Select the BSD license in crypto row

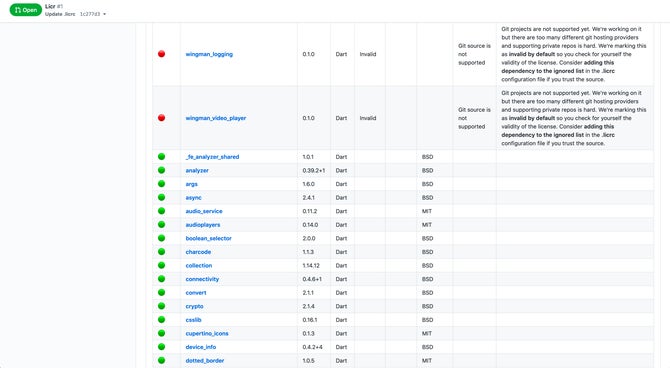tap(427, 306)
